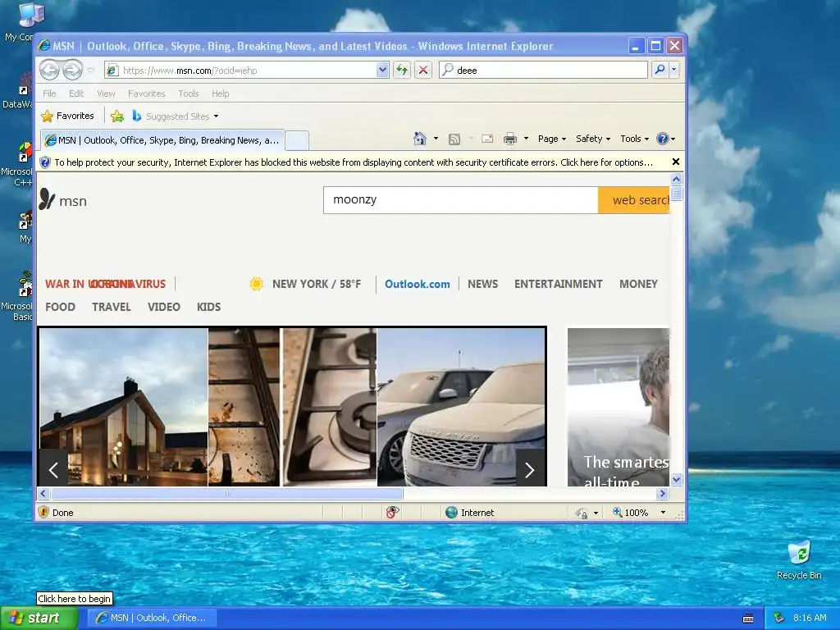Click the page icon in address bar

pos(112,71)
